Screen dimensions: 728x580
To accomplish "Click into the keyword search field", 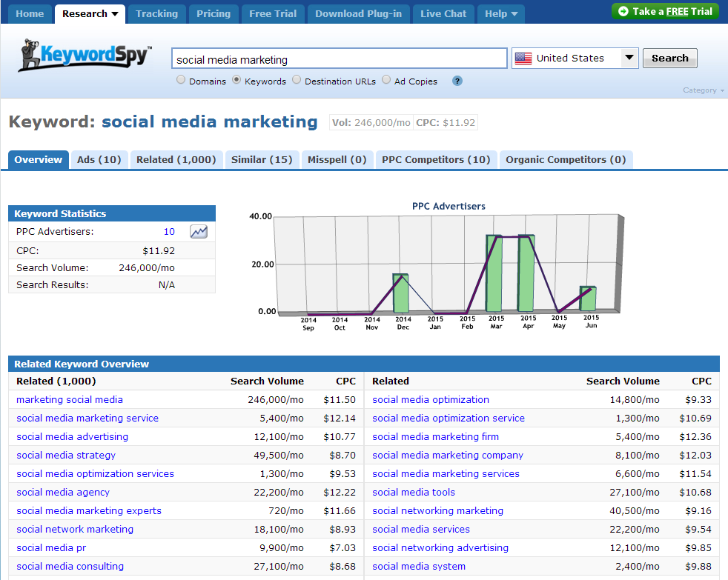I will pyautogui.click(x=340, y=59).
